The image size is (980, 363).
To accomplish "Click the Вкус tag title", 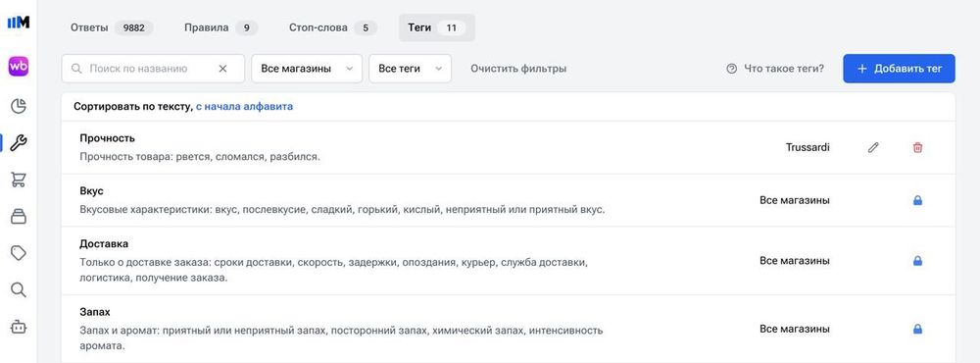I will [91, 191].
